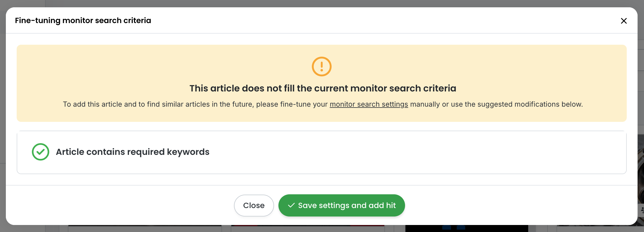Click the dimmed backdrop above the dialog
This screenshot has width=644, height=232.
tap(322, 3)
